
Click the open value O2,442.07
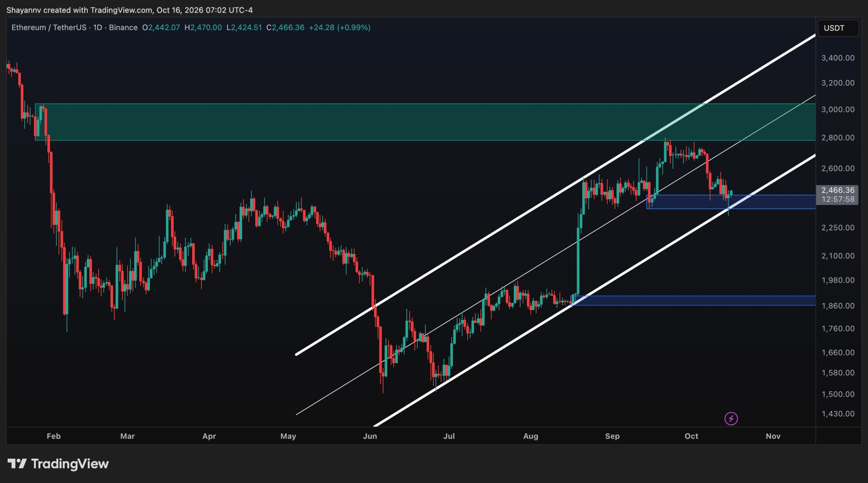pos(161,27)
